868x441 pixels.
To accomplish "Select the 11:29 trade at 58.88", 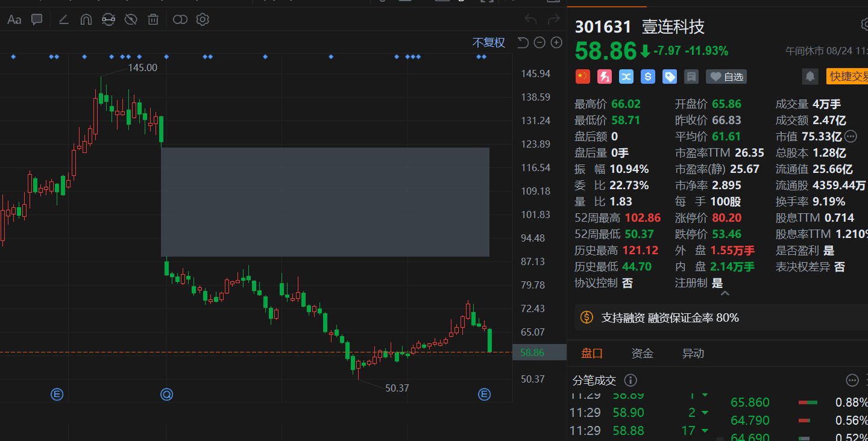I will pyautogui.click(x=640, y=431).
